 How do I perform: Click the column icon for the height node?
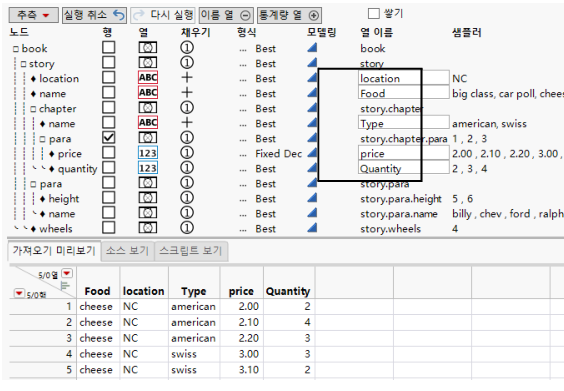(148, 198)
